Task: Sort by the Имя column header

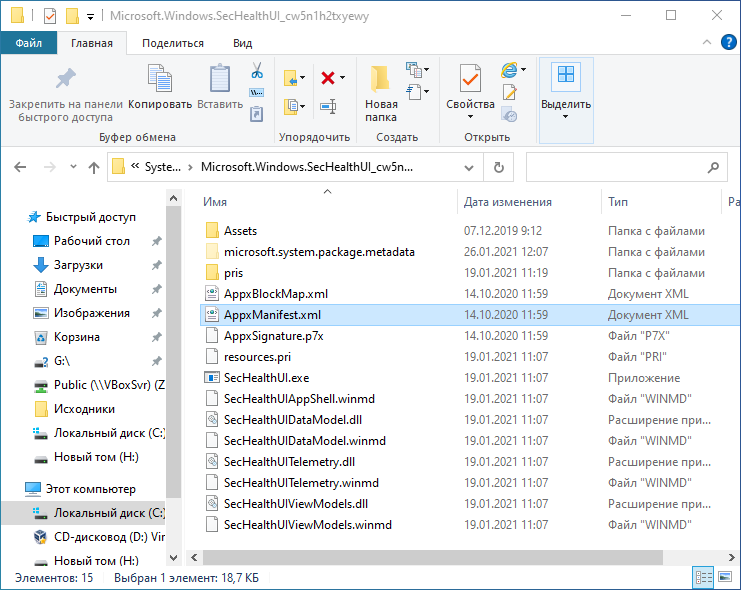Action: (x=215, y=202)
